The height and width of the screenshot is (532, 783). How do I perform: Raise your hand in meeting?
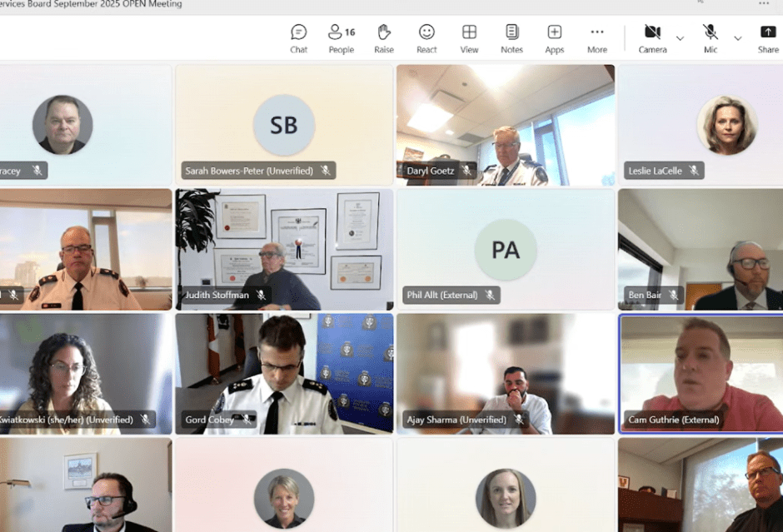pyautogui.click(x=384, y=38)
